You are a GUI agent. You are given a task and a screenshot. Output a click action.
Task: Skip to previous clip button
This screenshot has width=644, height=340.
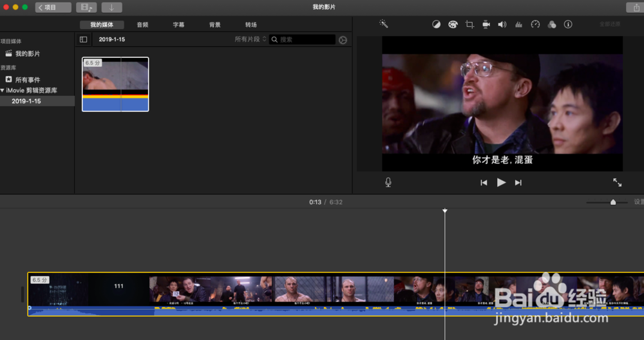point(484,183)
